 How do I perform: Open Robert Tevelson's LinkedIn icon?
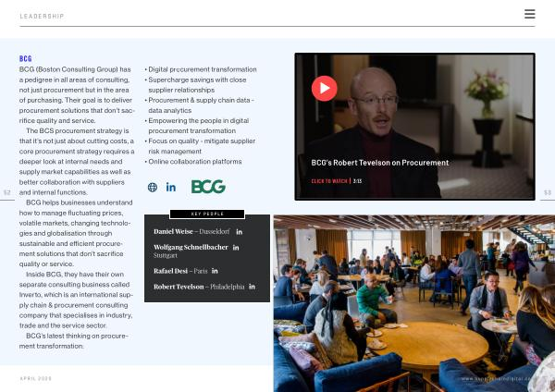(252, 287)
